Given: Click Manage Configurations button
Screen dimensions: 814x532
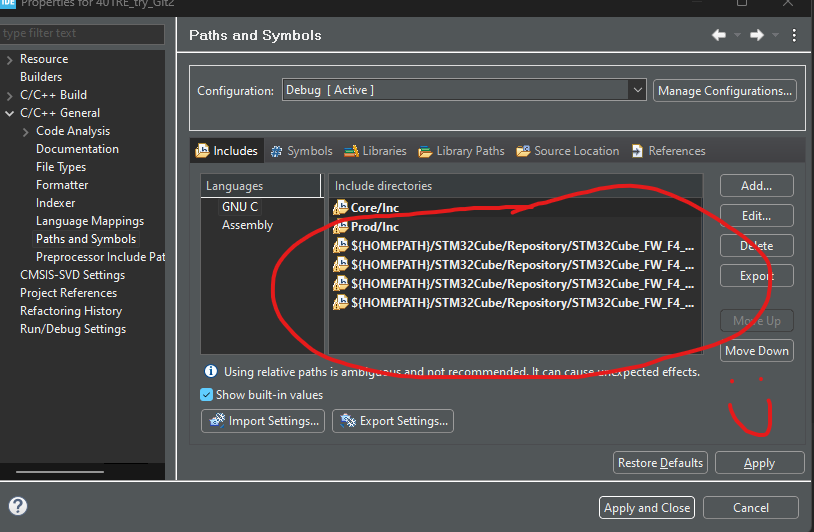Looking at the screenshot, I should pyautogui.click(x=725, y=91).
